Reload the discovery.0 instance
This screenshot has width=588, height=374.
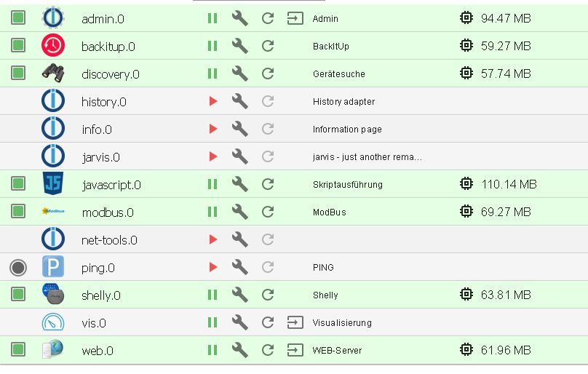pos(268,73)
